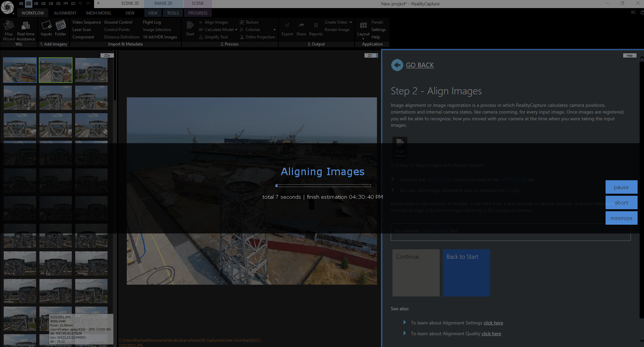Click Flight Log import command
Viewport: 644px width, 347px height.
click(x=152, y=22)
